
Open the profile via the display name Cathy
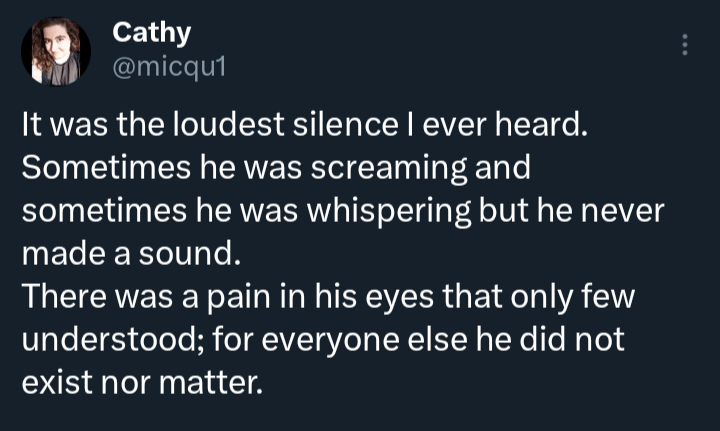point(151,32)
